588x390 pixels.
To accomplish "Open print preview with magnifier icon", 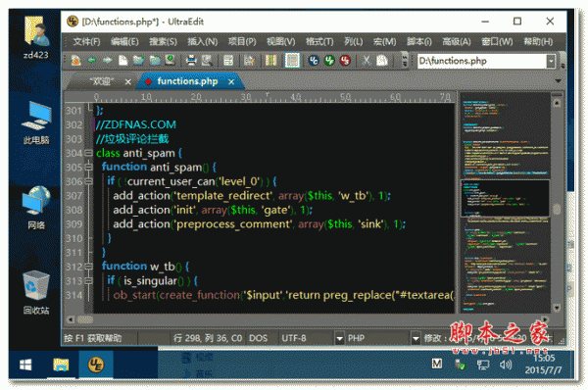I will pyautogui.click(x=207, y=61).
